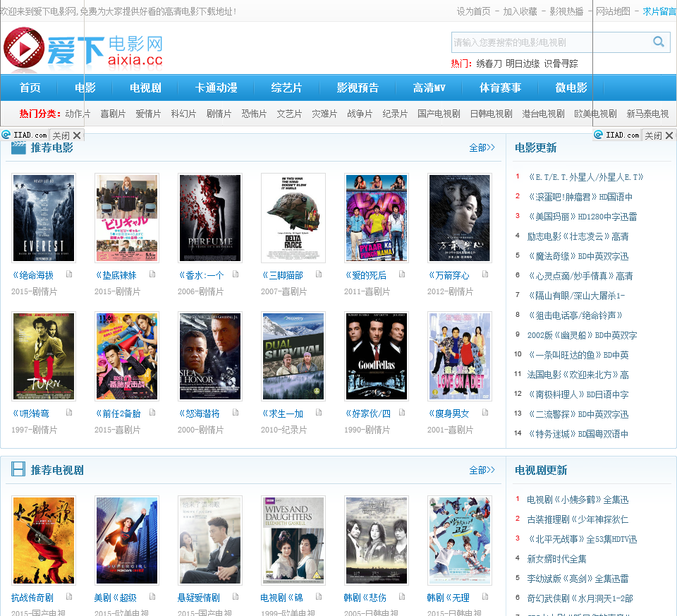Open the Everest movie poster
The image size is (677, 616).
(x=44, y=218)
